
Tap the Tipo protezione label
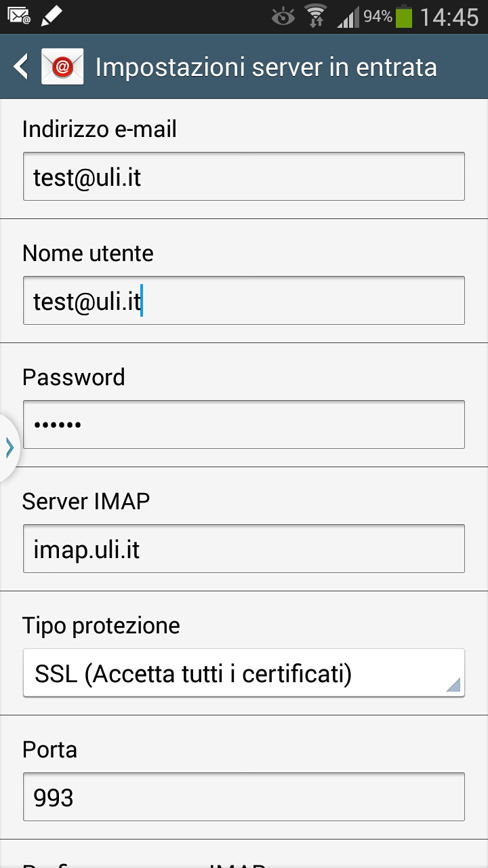tap(101, 625)
